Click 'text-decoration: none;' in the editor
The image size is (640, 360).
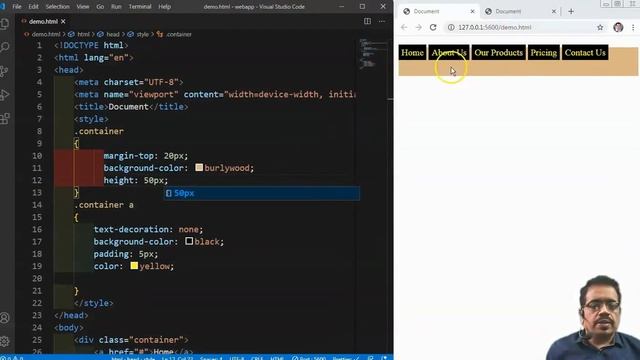(148, 229)
